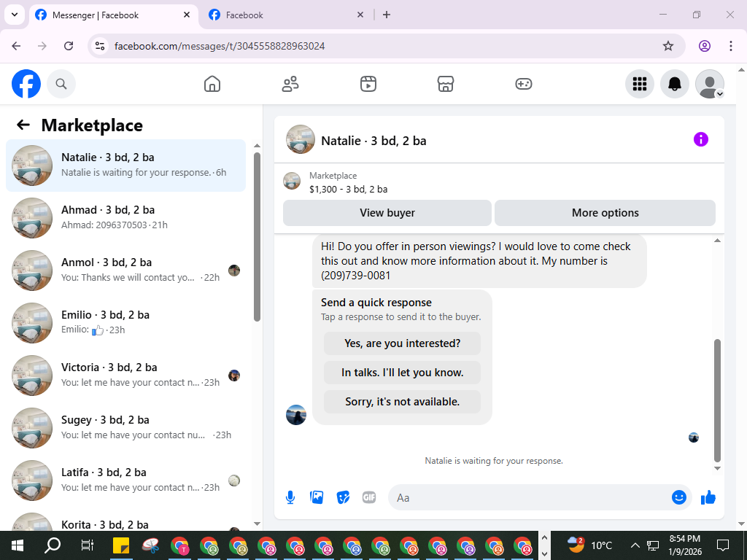This screenshot has width=747, height=560.
Task: Click the '$1,300 - 3 bd, 2 ba' listing text
Action: (348, 189)
